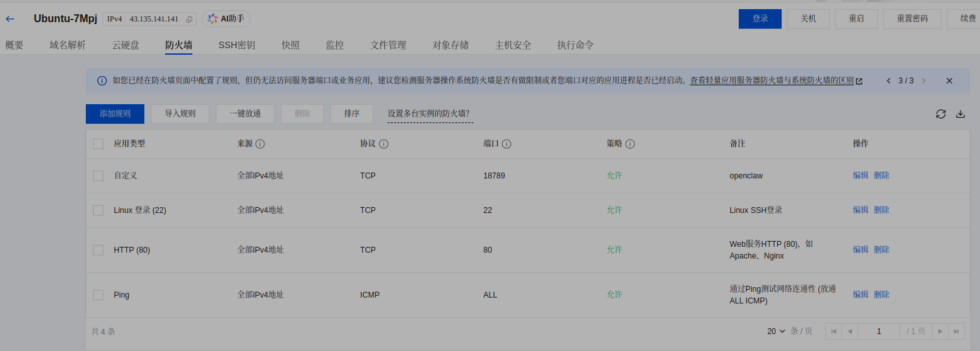Delete the Ping ICMP rule

[x=881, y=295]
